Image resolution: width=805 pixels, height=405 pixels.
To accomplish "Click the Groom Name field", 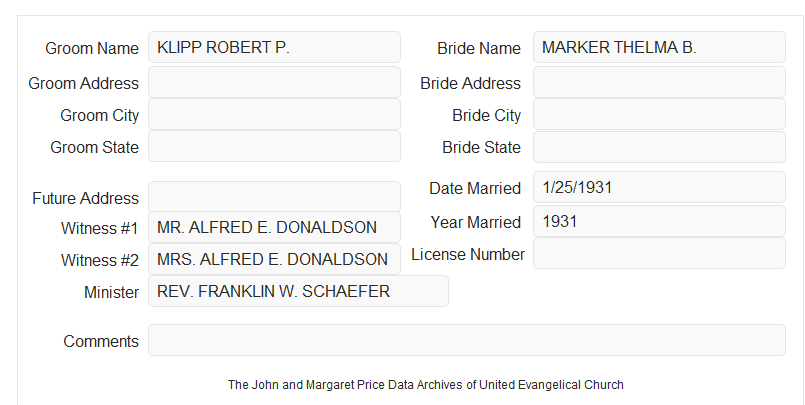I will point(274,47).
